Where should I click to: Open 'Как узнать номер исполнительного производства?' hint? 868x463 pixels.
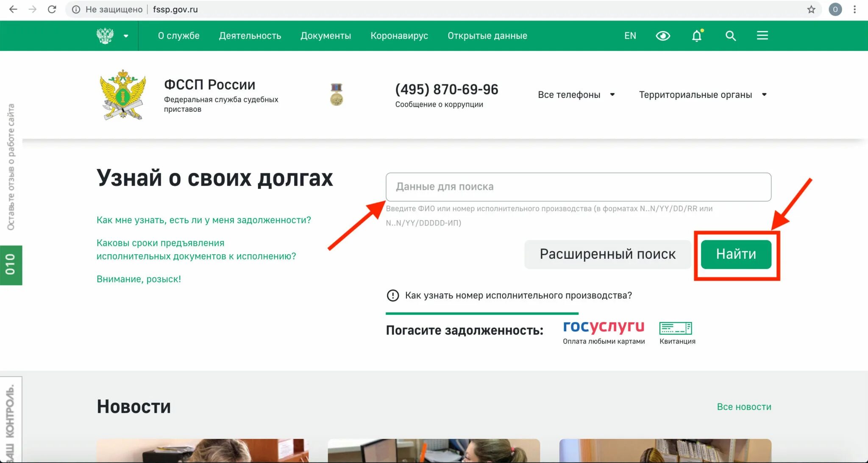coord(518,295)
